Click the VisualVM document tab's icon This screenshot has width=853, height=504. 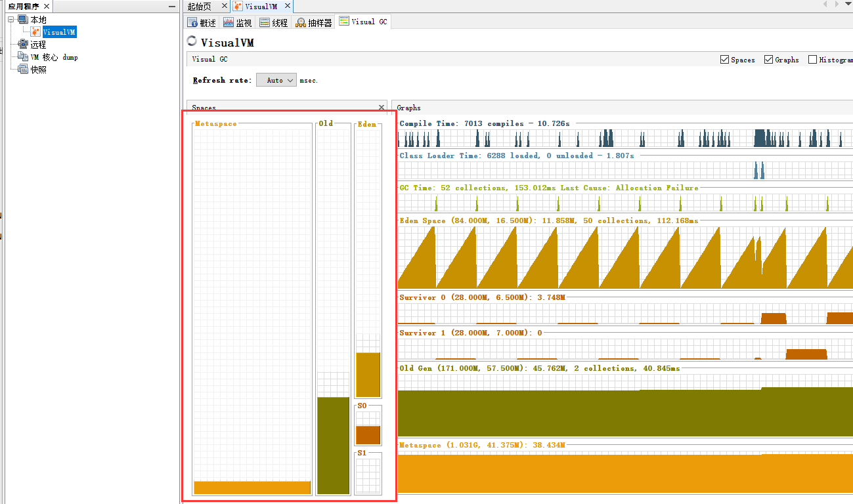coord(238,6)
